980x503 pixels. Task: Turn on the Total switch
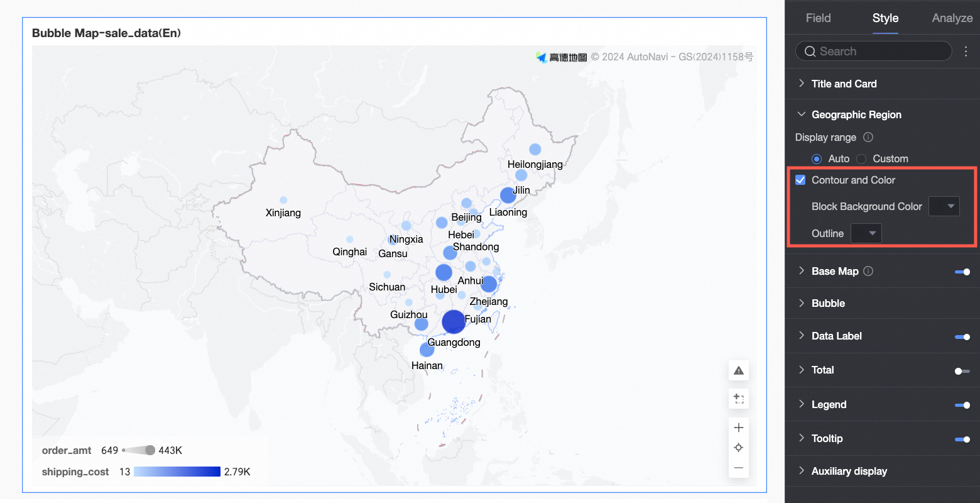click(x=962, y=371)
